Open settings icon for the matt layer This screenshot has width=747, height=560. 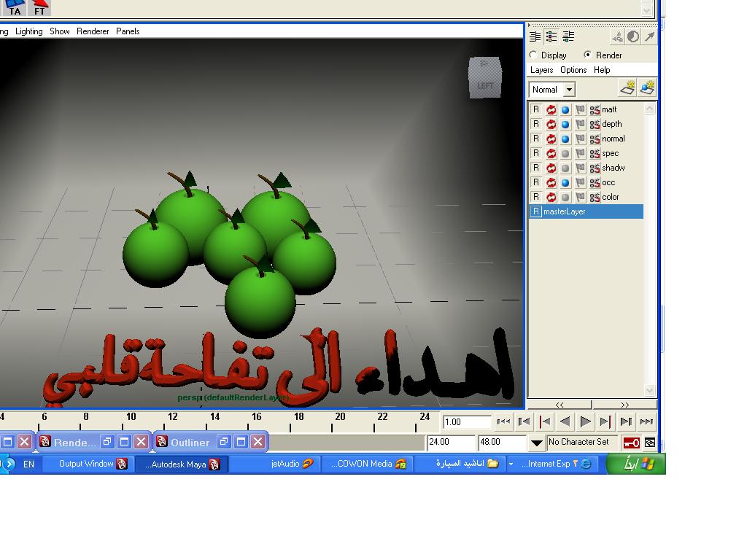pyautogui.click(x=595, y=110)
